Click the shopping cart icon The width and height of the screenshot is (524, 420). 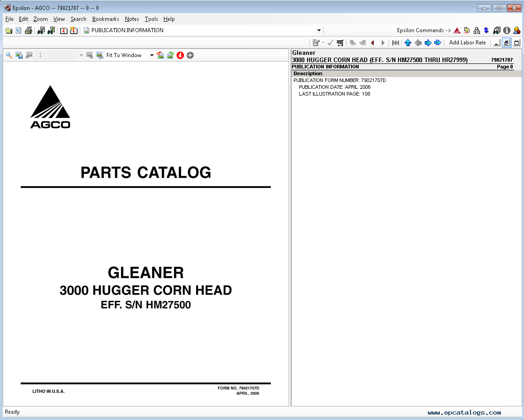[x=340, y=43]
